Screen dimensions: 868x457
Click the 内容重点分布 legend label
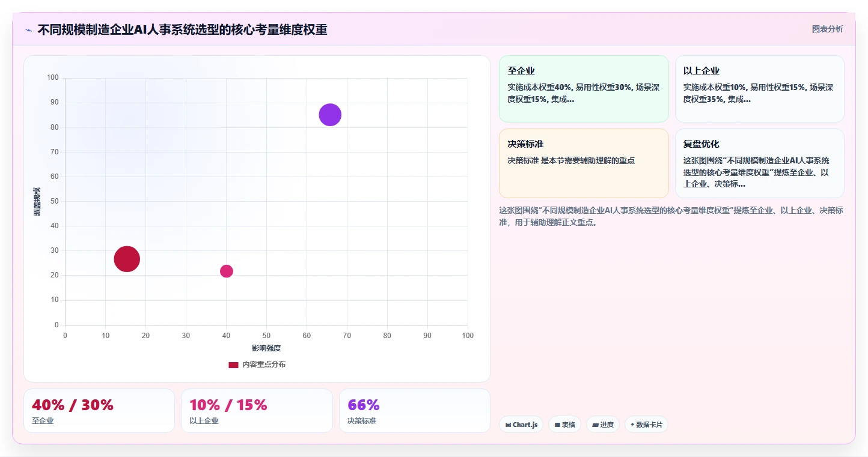[x=264, y=365]
